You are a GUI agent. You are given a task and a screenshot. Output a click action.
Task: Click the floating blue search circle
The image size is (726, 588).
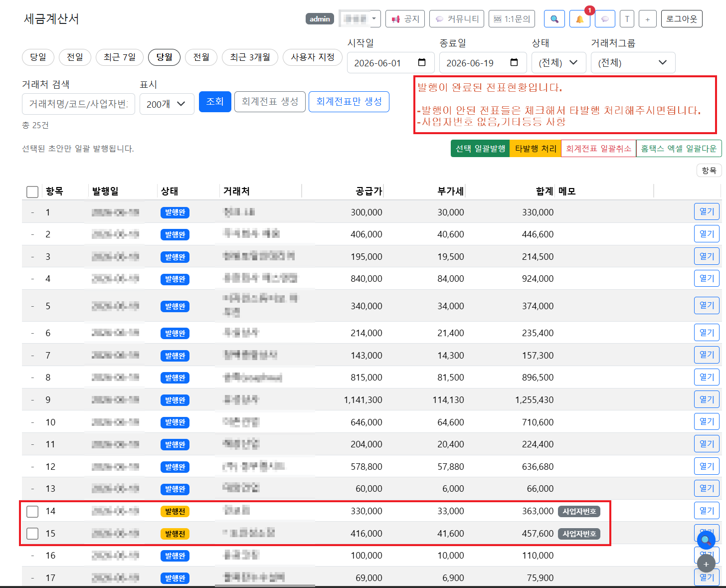706,540
